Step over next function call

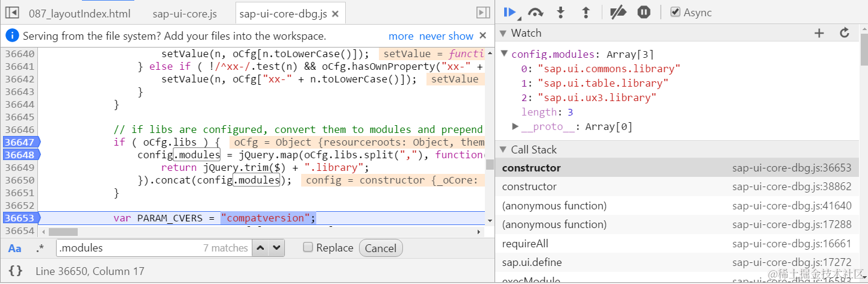[535, 12]
